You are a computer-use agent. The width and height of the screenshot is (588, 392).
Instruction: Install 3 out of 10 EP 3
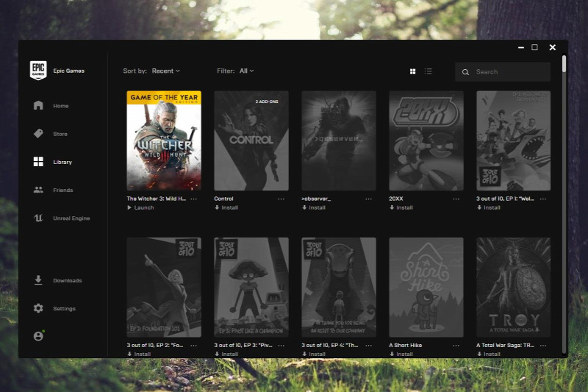coord(226,354)
